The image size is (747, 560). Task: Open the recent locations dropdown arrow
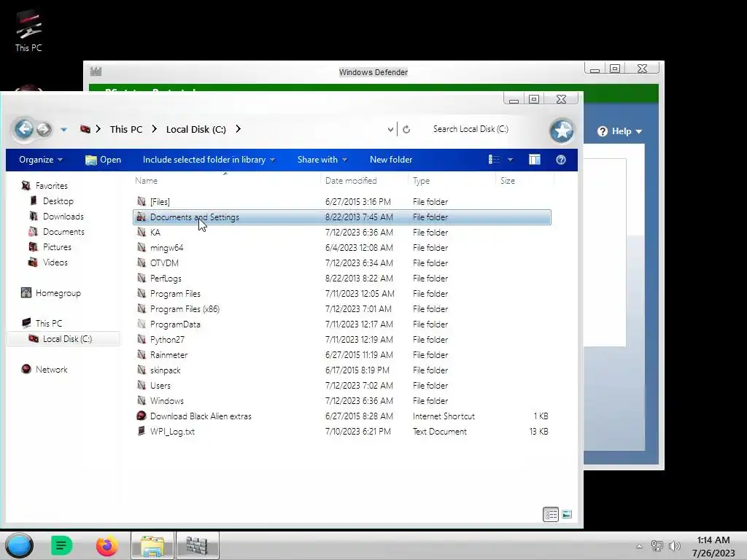(x=64, y=130)
